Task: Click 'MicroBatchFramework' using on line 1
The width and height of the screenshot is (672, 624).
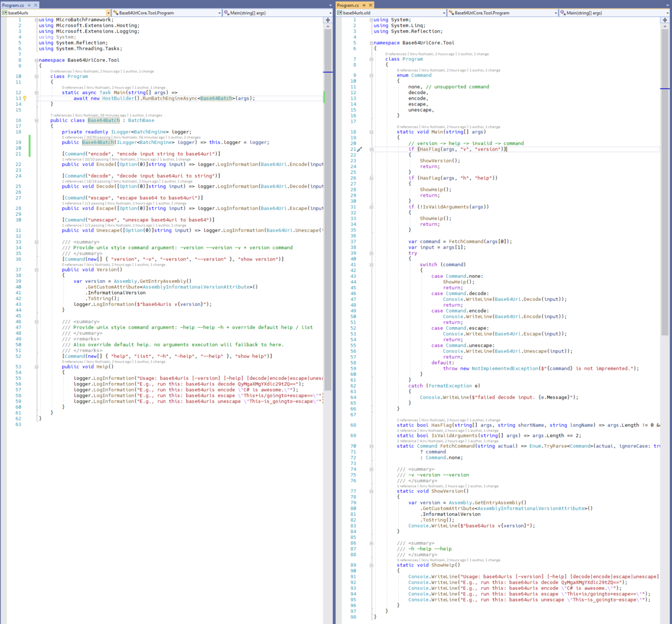Action: [85, 20]
